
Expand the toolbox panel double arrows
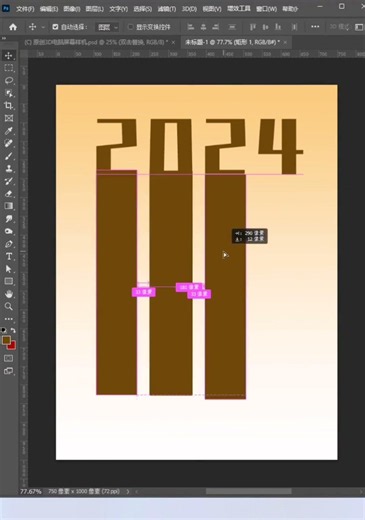click(4, 38)
